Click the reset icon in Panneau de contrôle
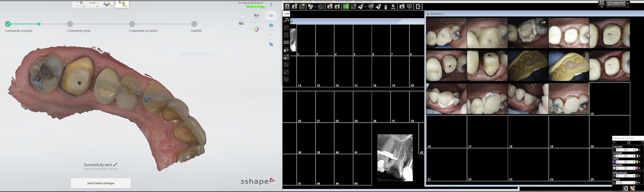Image resolution: width=644 pixels, height=192 pixels. 629,143
